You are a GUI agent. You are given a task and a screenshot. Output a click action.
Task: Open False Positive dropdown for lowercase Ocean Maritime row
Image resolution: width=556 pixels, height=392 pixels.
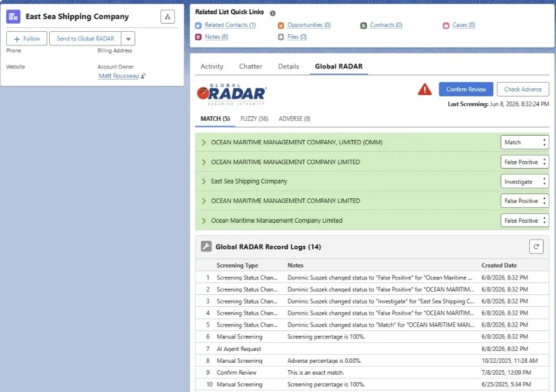point(524,221)
